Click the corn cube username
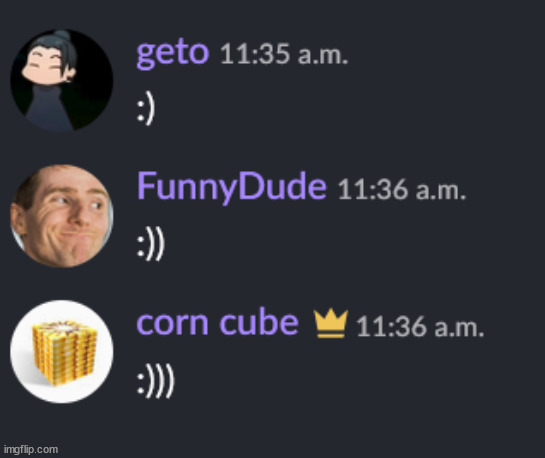This screenshot has width=545, height=458. (x=218, y=323)
